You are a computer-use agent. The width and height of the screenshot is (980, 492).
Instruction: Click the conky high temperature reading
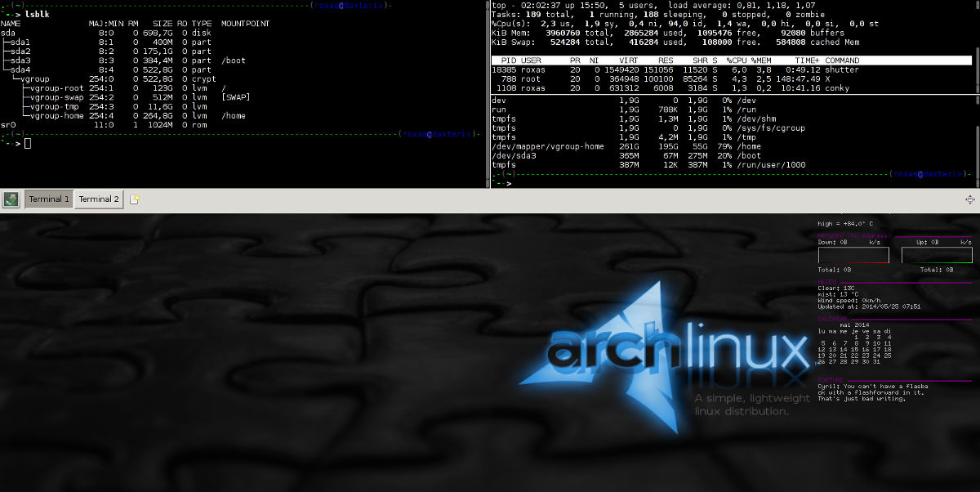[x=846, y=223]
